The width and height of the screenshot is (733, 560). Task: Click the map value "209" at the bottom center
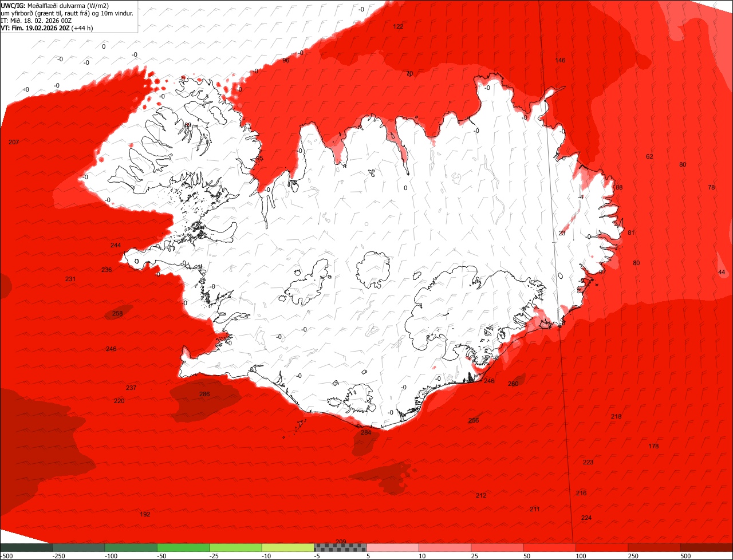[341, 541]
